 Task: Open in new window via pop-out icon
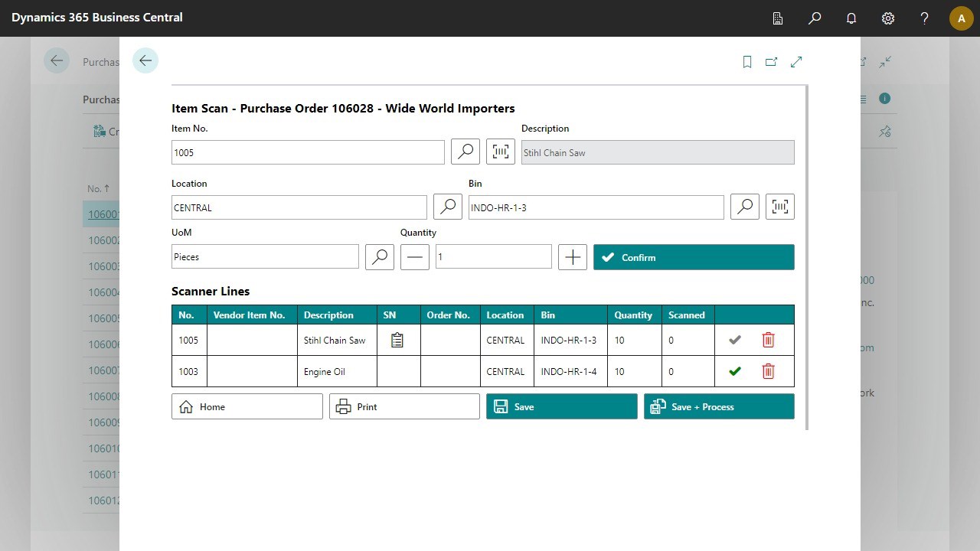pyautogui.click(x=771, y=61)
